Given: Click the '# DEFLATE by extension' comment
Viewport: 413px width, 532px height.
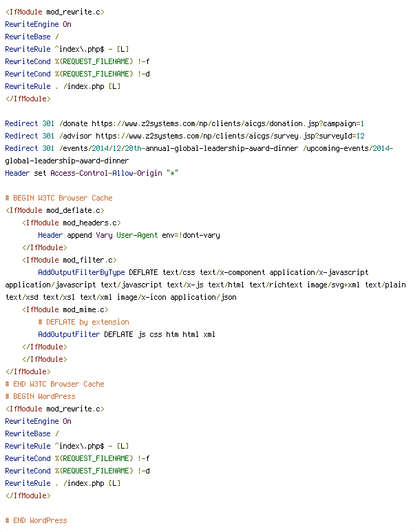Looking at the screenshot, I should pyautogui.click(x=84, y=322).
